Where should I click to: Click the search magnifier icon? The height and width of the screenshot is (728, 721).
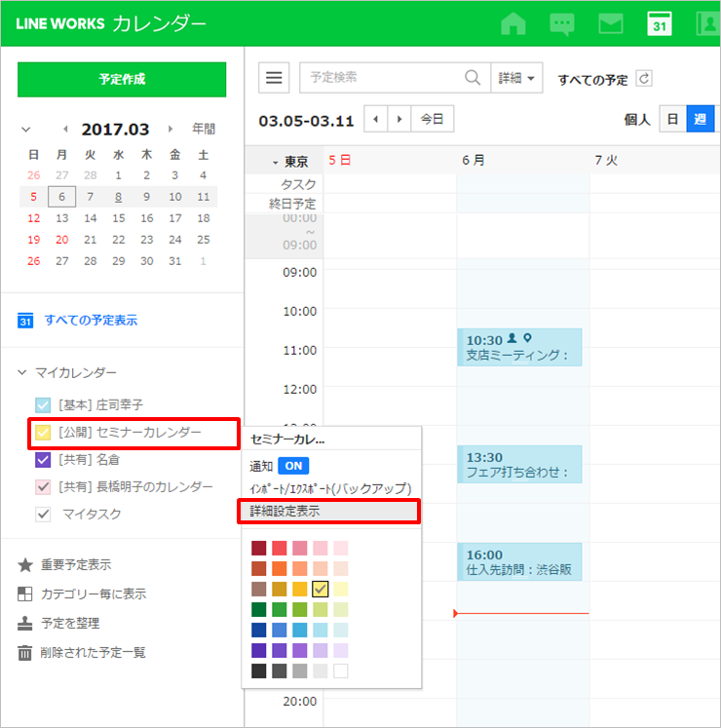click(x=473, y=78)
